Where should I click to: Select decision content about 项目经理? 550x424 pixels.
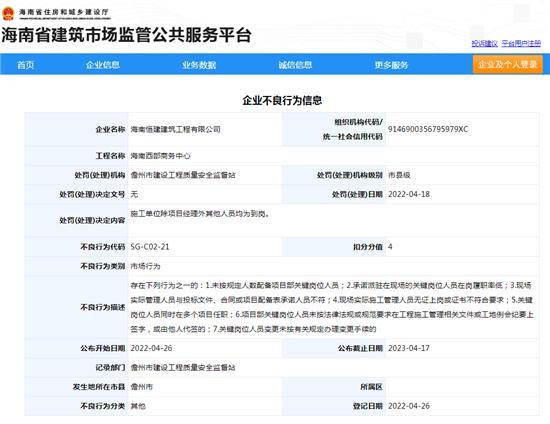[x=200, y=214]
